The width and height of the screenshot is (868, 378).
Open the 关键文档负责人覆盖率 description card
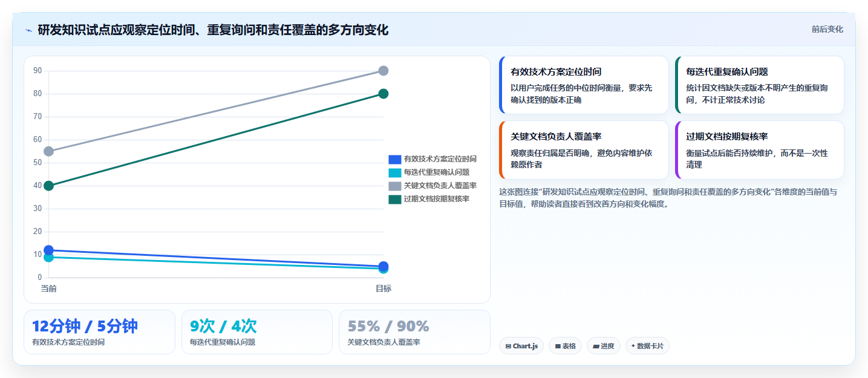(x=584, y=150)
